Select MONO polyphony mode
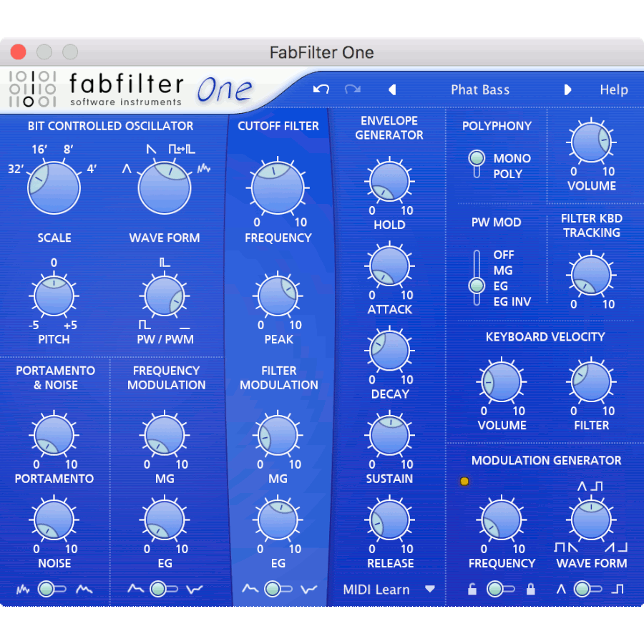 coord(512,159)
